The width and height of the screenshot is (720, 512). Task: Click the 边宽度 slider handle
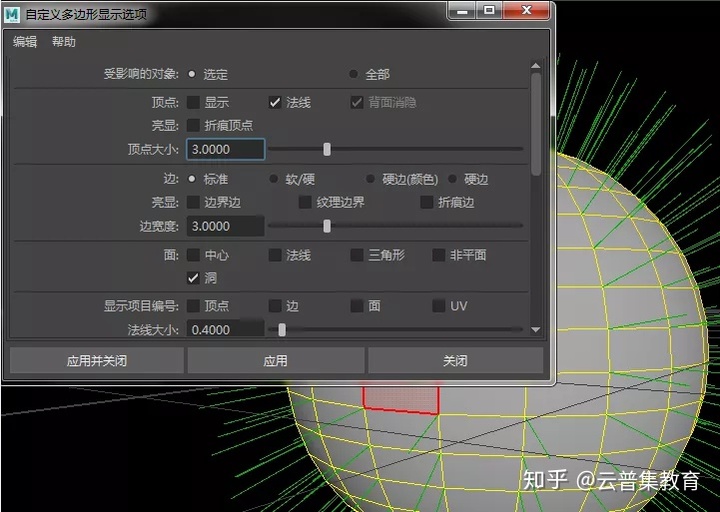click(x=327, y=226)
